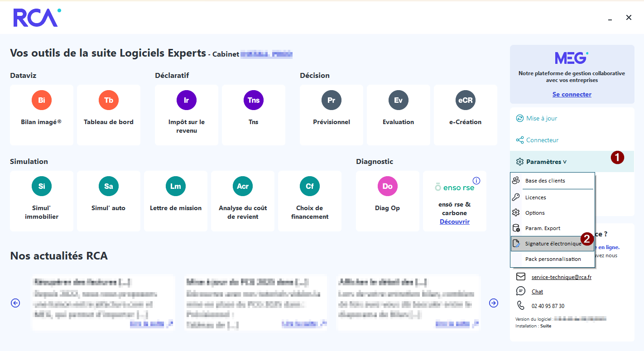This screenshot has height=351, width=644.
Task: Click the RCA logo
Action: point(37,18)
